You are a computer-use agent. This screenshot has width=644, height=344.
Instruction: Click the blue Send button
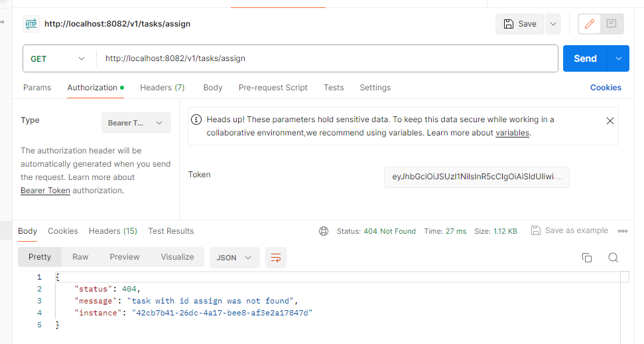[x=585, y=58]
